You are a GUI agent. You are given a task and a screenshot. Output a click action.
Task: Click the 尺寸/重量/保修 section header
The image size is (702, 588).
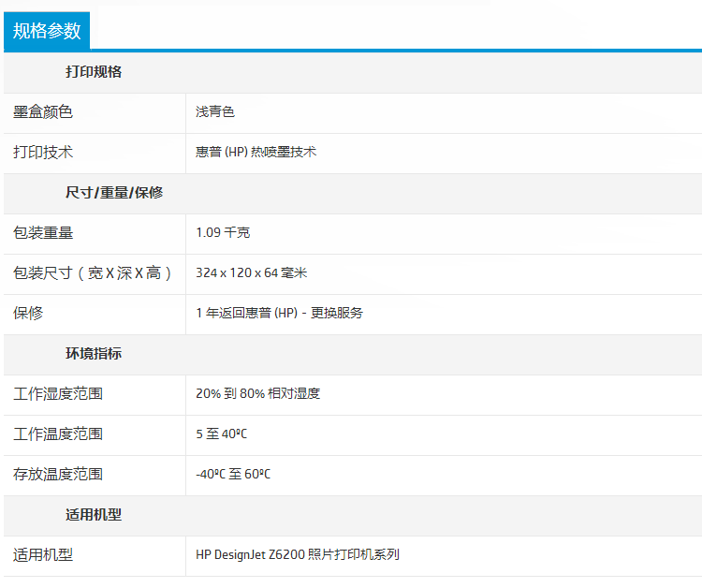114,193
